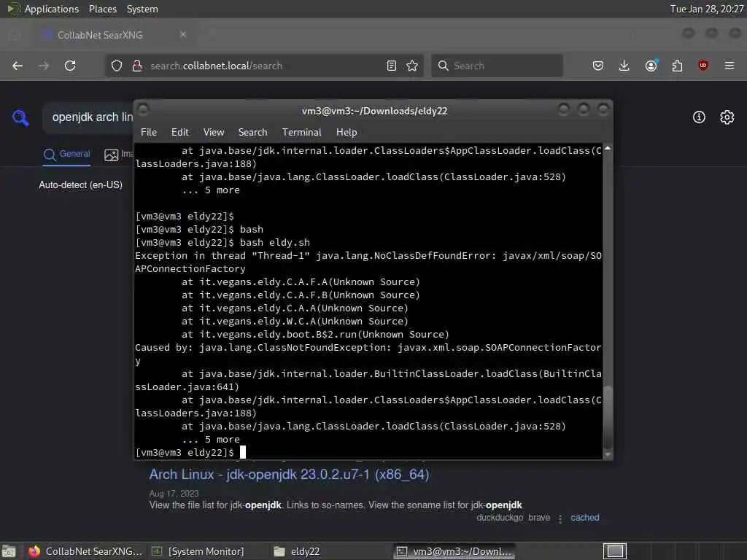747x560 pixels.
Task: Click the terminal vertical scrollbar thumb
Action: click(608, 416)
